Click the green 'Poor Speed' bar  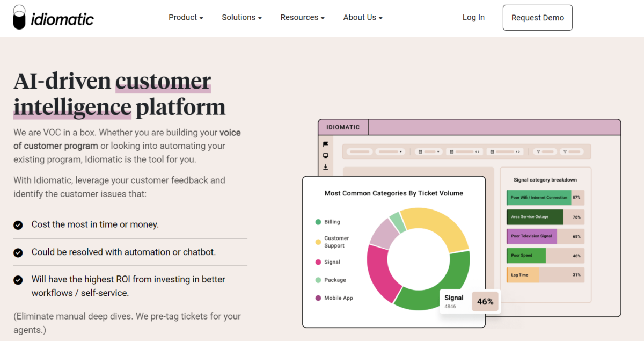click(x=526, y=256)
